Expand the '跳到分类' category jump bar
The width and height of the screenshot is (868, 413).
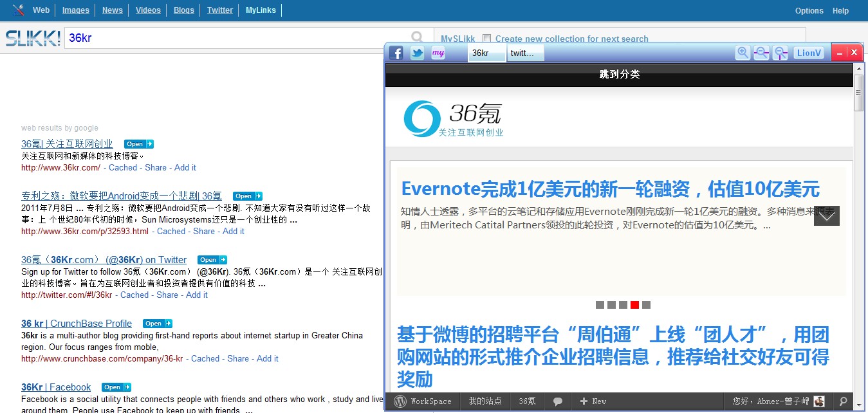(x=619, y=75)
